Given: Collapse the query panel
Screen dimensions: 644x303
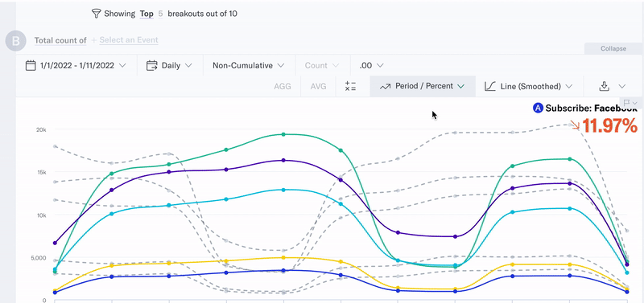Looking at the screenshot, I should [613, 48].
